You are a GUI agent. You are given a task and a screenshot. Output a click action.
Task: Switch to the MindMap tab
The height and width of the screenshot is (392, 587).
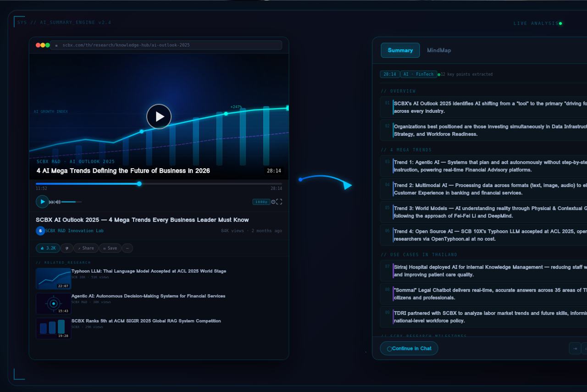439,50
